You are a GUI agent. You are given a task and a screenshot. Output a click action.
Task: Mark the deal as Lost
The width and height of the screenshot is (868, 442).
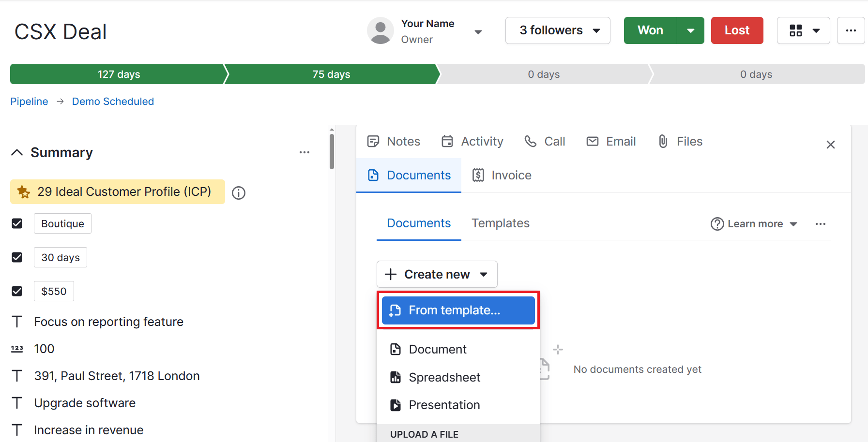737,30
